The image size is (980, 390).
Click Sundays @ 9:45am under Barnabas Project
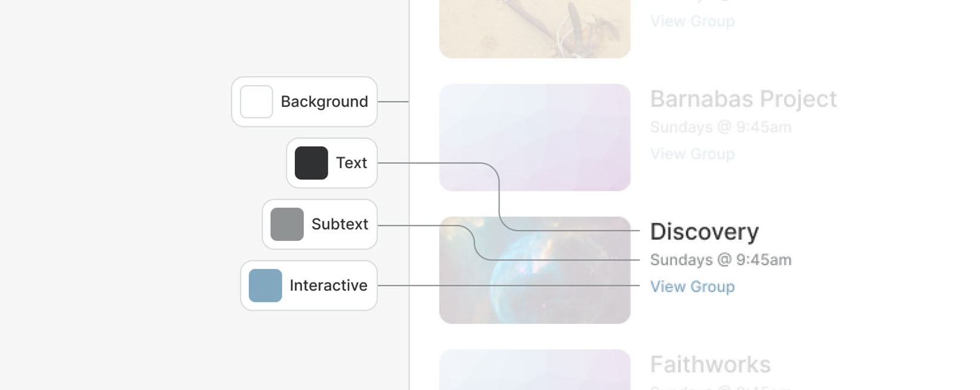[720, 127]
